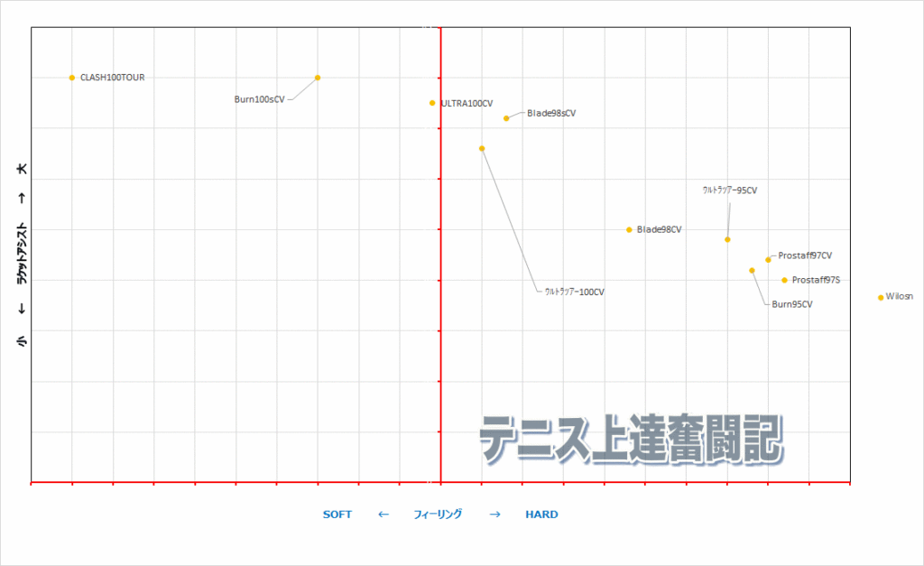Click the SOFT axis label
This screenshot has height=566, width=924.
point(337,515)
